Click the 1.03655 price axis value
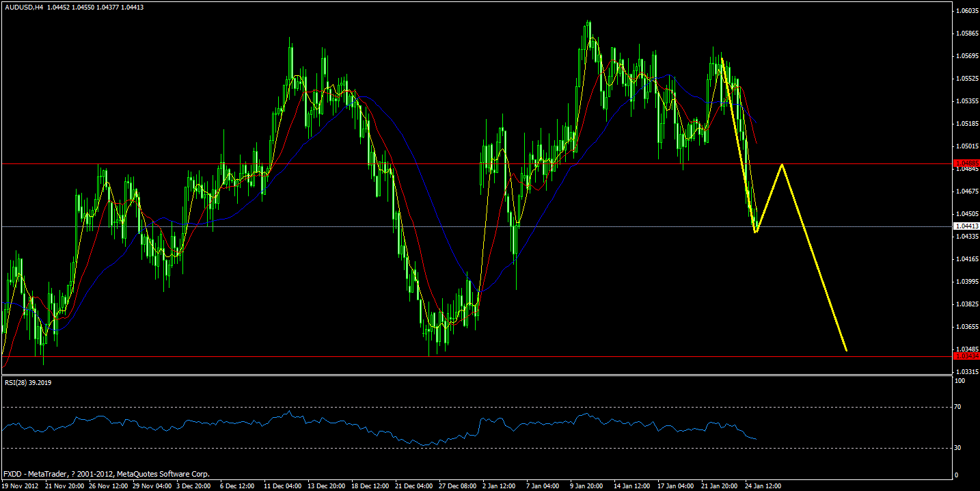 tap(968, 327)
